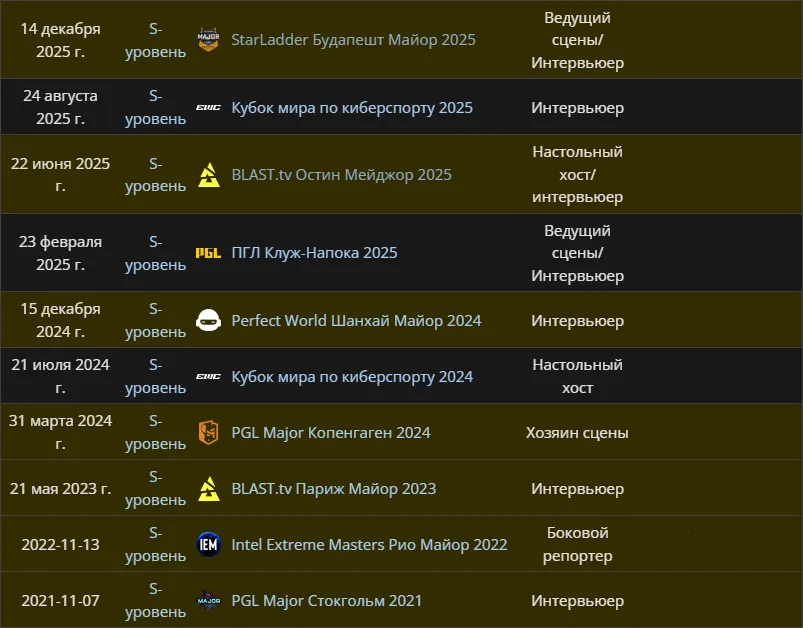Open Intel Extreme Masters Рио Майор 2022 link
The image size is (803, 628).
click(369, 545)
